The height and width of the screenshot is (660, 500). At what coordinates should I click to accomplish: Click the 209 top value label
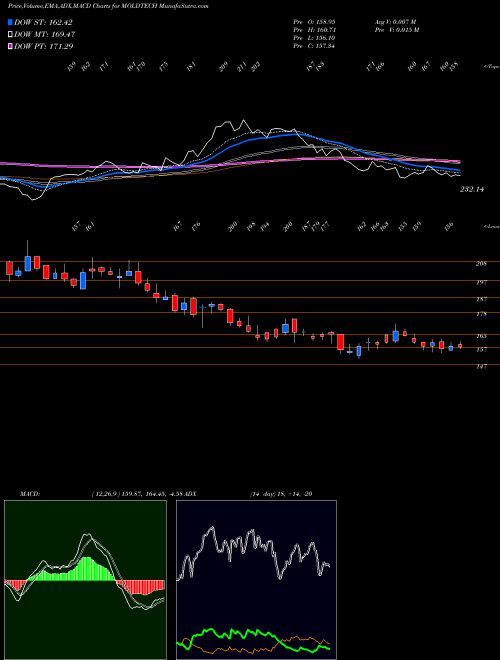click(x=224, y=67)
